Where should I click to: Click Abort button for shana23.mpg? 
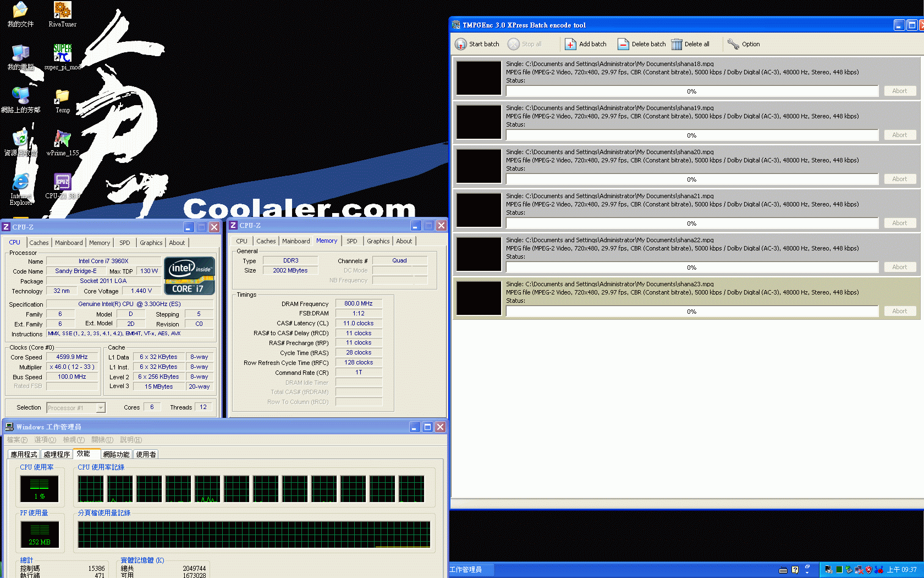click(900, 311)
